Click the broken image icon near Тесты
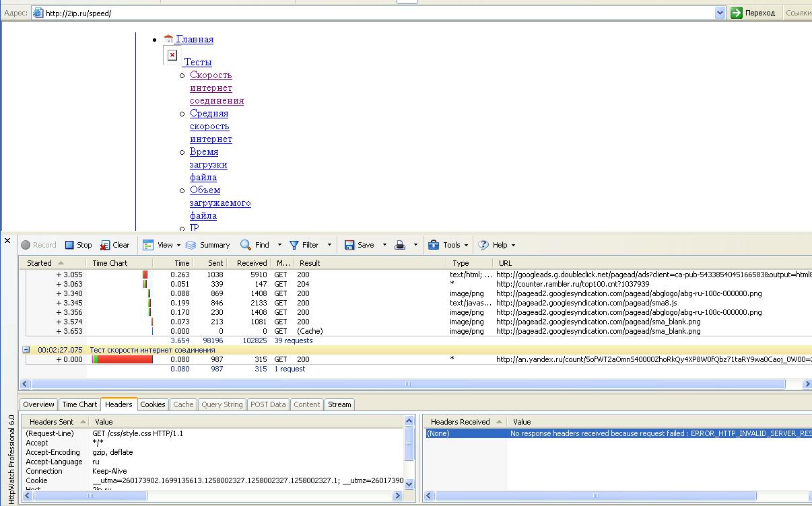The height and width of the screenshot is (506, 812). [x=172, y=55]
